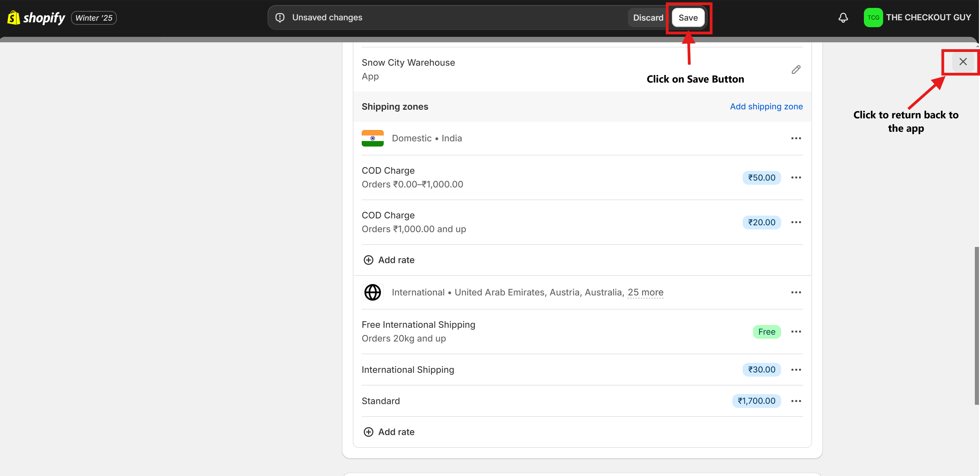Open options for ₹20.00 COD Charge

tap(796, 223)
